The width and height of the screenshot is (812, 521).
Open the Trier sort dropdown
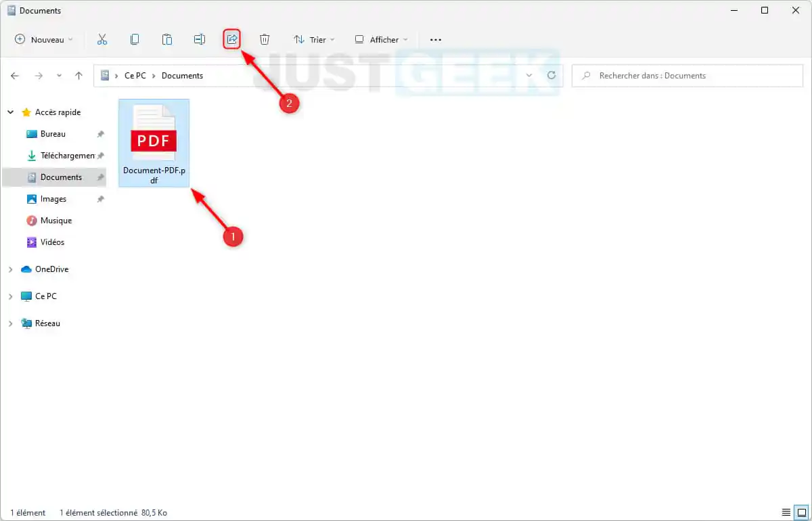pyautogui.click(x=314, y=39)
